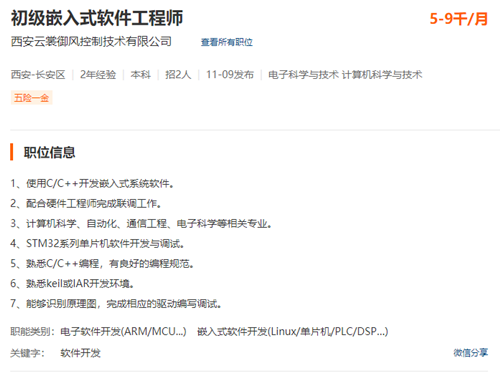
Task: Open the keyword link 软件开发
Action: click(80, 353)
